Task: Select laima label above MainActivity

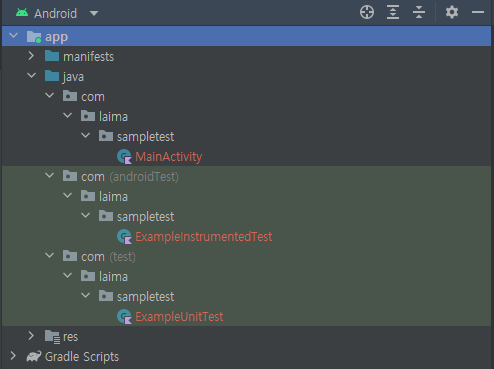Action: 113,117
